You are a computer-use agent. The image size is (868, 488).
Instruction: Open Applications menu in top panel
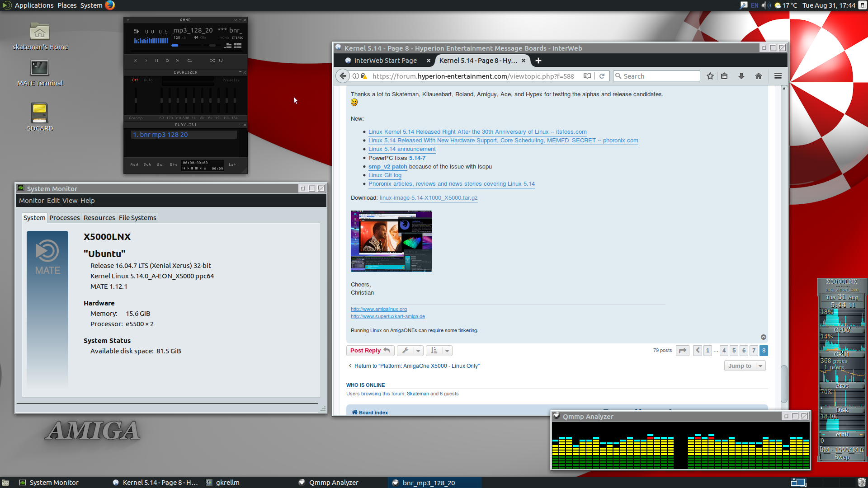click(34, 5)
